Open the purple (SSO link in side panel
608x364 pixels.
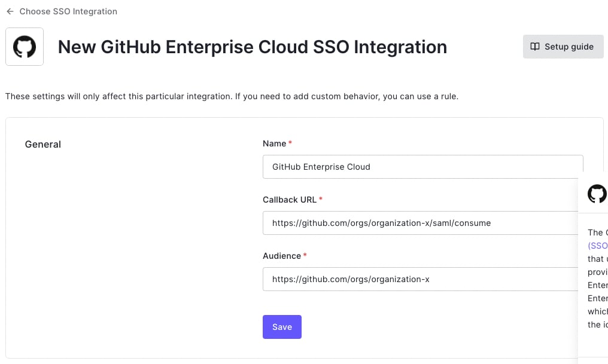click(x=598, y=246)
